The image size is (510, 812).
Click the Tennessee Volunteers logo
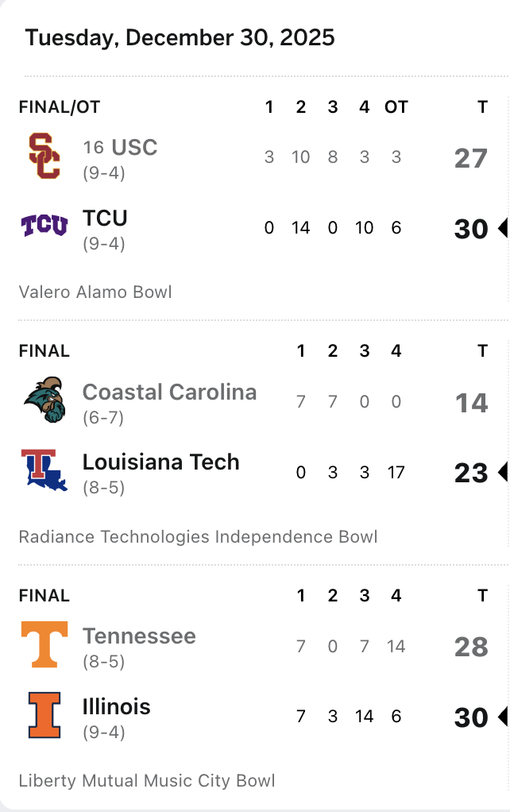(44, 644)
